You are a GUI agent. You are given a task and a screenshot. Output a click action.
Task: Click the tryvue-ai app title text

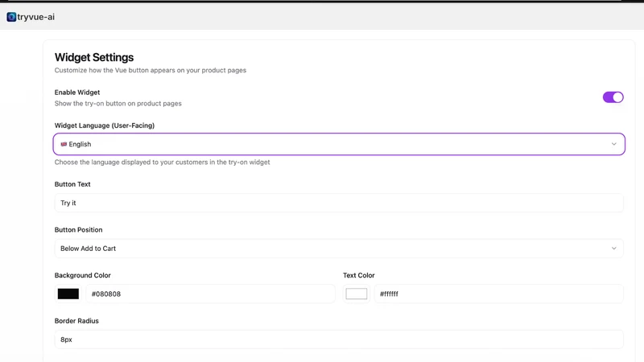coord(35,17)
